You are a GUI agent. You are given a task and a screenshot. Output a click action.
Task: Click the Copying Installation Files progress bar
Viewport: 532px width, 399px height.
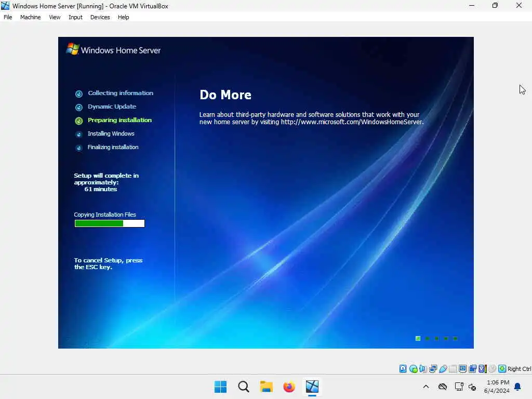point(110,223)
